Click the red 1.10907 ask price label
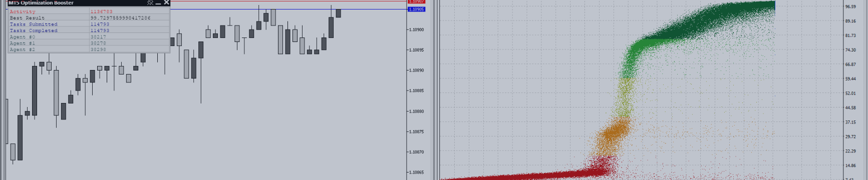Screen dimensions: 868x180 (416, 1)
